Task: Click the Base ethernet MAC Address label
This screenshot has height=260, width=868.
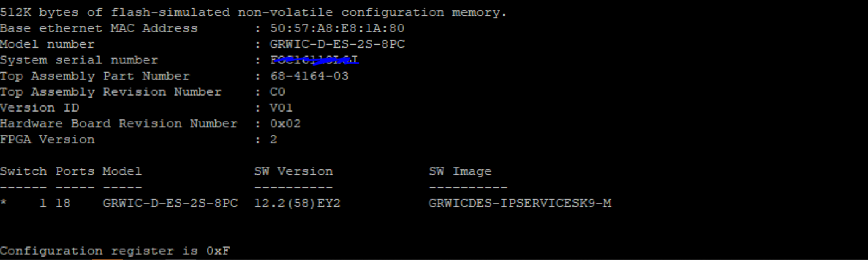Action: pyautogui.click(x=99, y=28)
